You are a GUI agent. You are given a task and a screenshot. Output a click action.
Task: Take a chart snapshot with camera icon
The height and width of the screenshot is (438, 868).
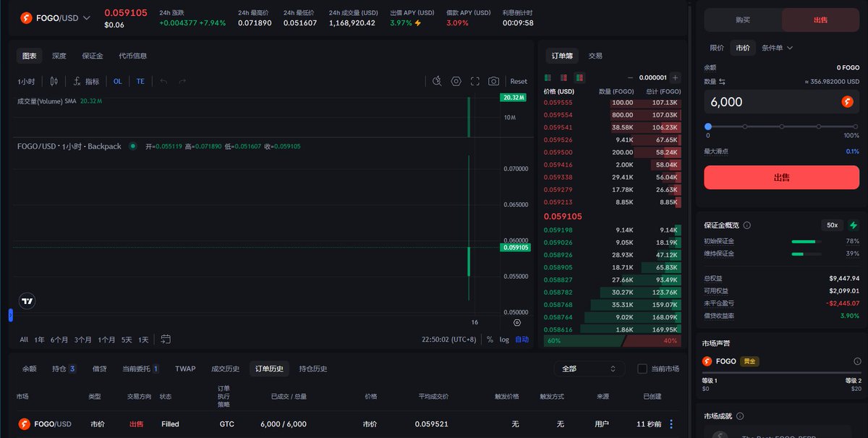(x=493, y=82)
